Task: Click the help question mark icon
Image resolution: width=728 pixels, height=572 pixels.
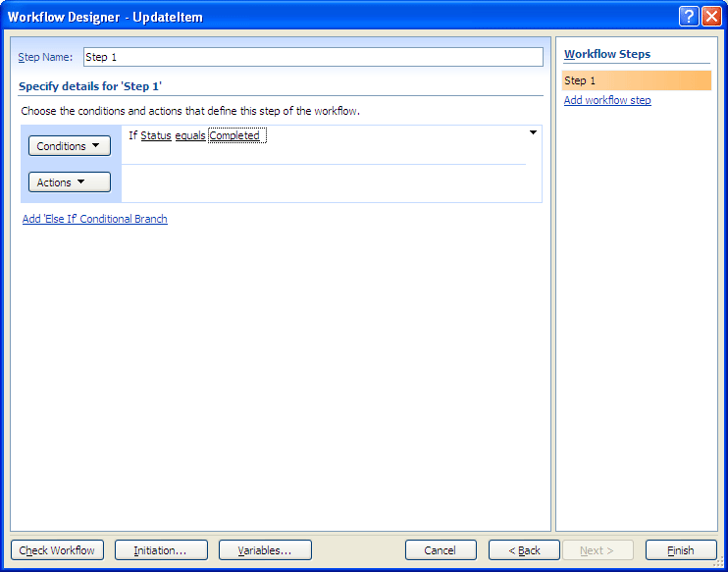Action: point(689,18)
